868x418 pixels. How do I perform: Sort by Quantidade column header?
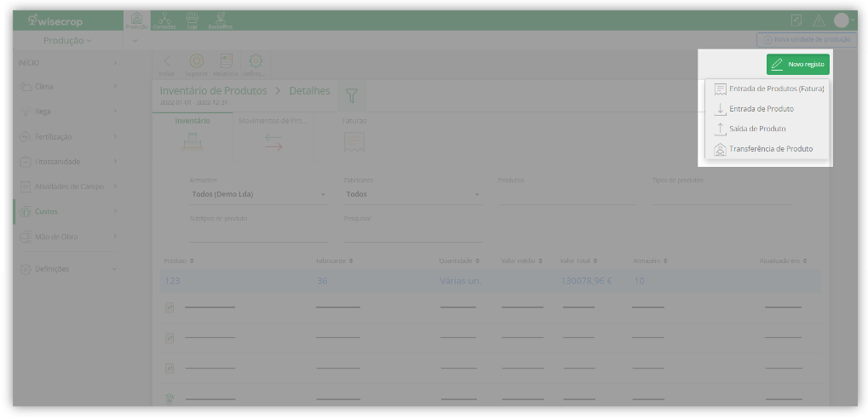tap(459, 261)
